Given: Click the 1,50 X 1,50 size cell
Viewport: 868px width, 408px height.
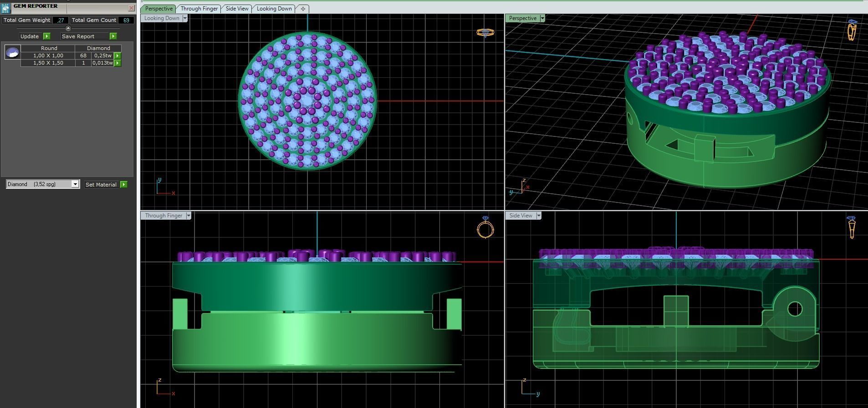Looking at the screenshot, I should pyautogui.click(x=48, y=63).
